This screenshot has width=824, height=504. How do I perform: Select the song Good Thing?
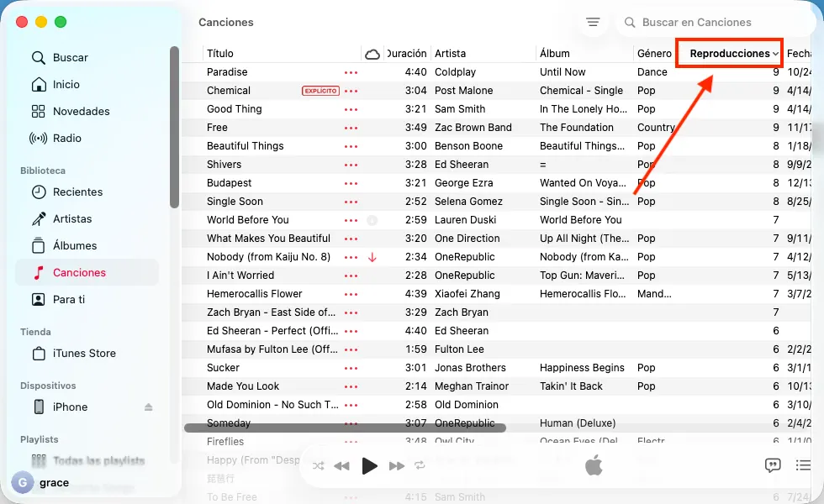point(234,109)
